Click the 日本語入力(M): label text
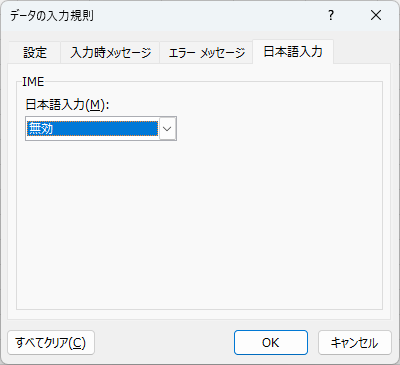The width and height of the screenshot is (400, 365). pyautogui.click(x=68, y=105)
